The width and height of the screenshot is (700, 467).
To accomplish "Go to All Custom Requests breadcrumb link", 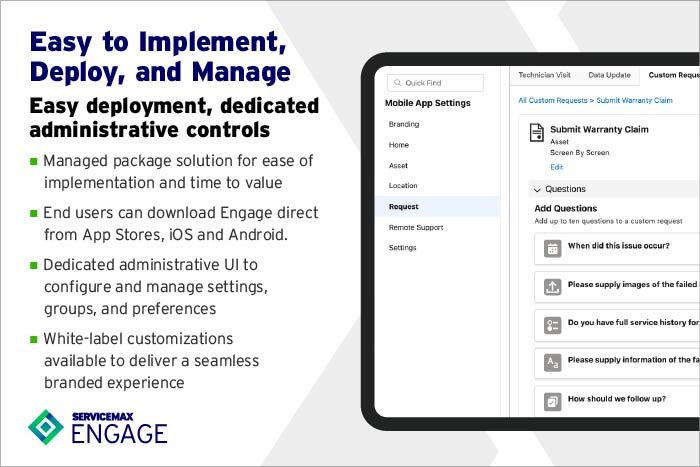I will 551,101.
